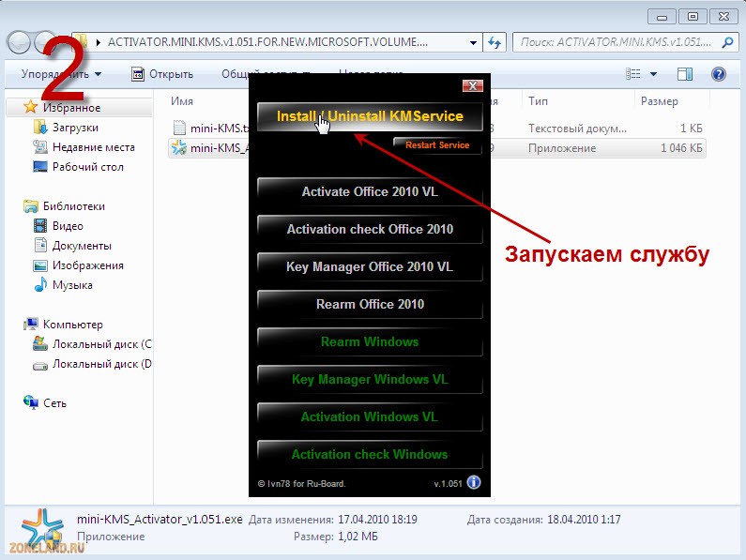746x560 pixels.
Task: Click the Библиотеки folder icon
Action: tap(31, 206)
